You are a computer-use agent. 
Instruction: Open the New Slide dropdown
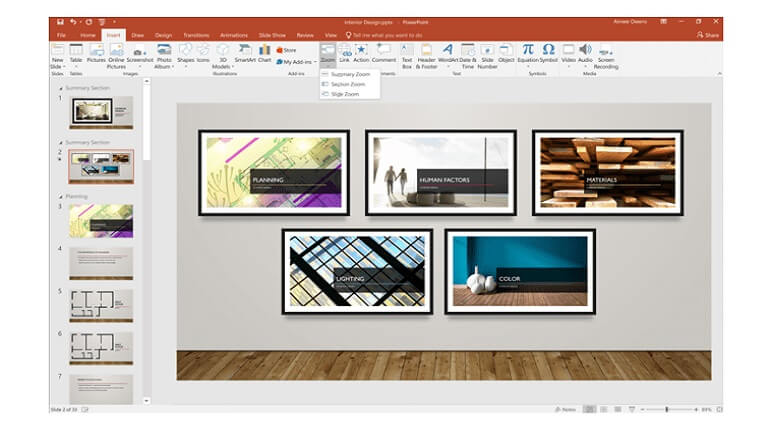(x=57, y=63)
